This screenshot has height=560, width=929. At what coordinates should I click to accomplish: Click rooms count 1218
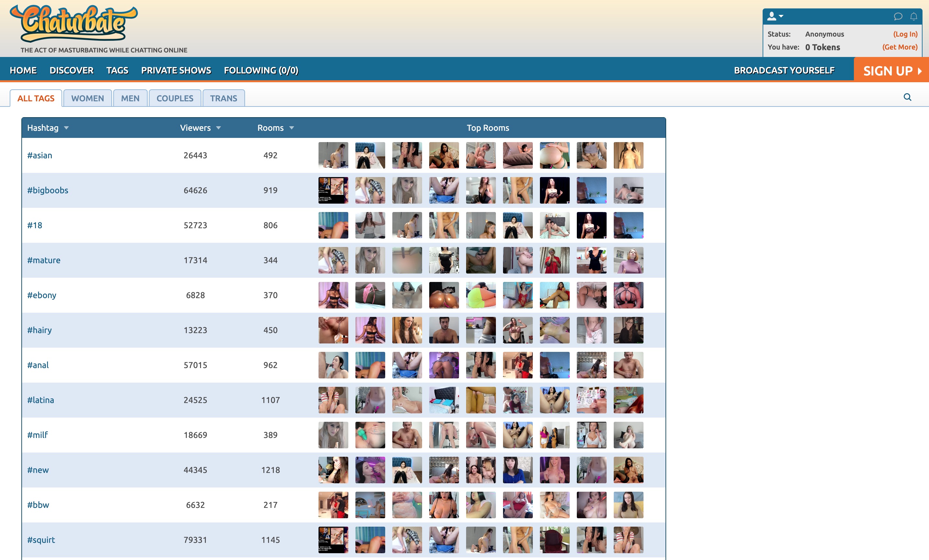270,470
